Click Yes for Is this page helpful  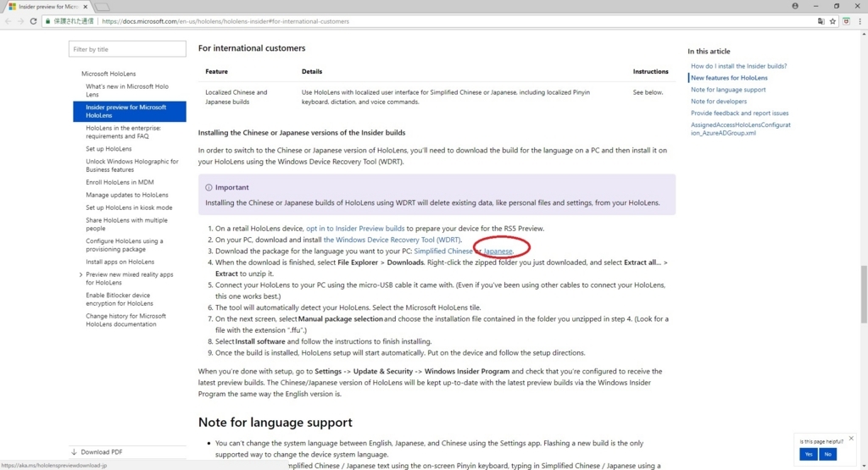tap(808, 454)
